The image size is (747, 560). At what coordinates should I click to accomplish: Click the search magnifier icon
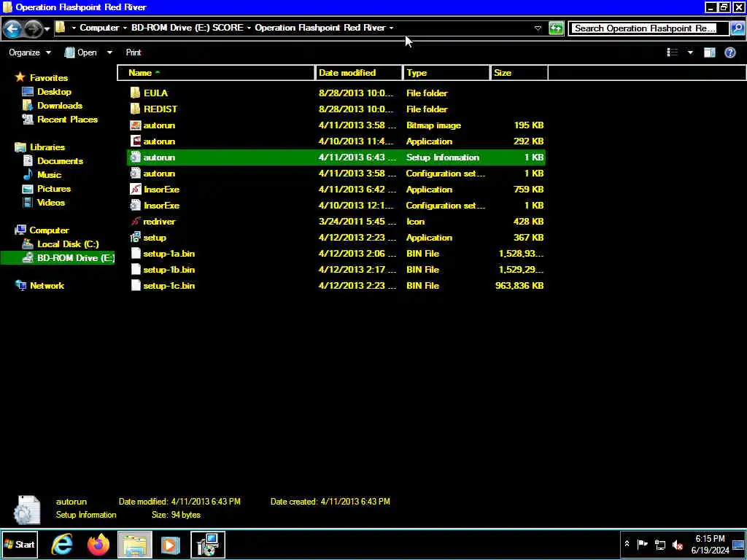pos(737,28)
